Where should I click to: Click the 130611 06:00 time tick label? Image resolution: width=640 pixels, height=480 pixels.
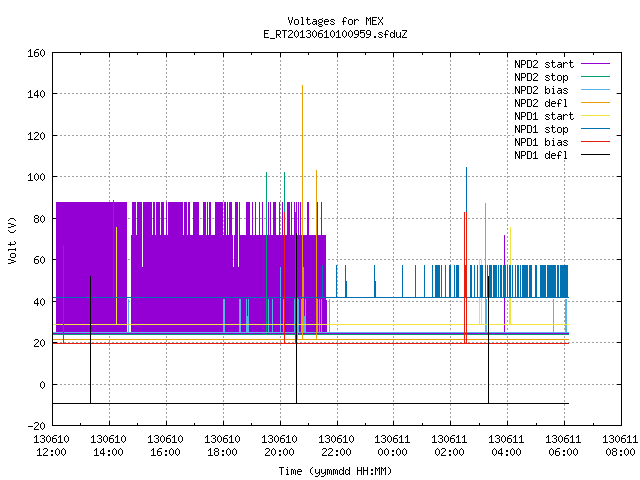coord(563,446)
